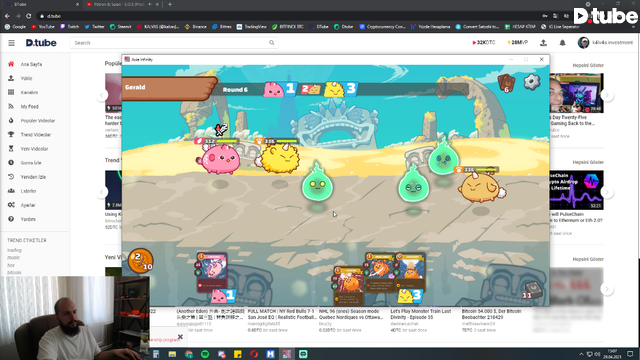Switch to the YouTube browser tab
The image size is (640, 360).
pos(119,4)
